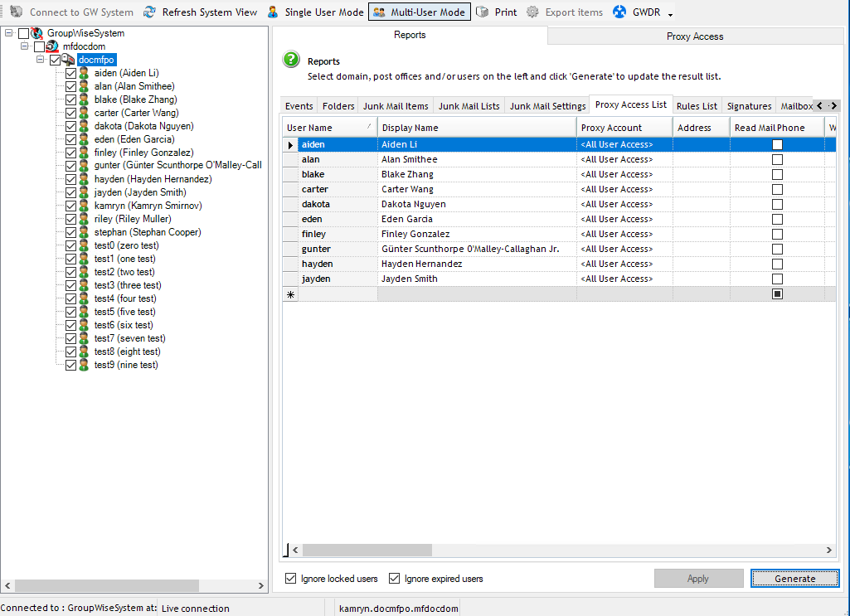Click the user icon beside alan

point(84,86)
